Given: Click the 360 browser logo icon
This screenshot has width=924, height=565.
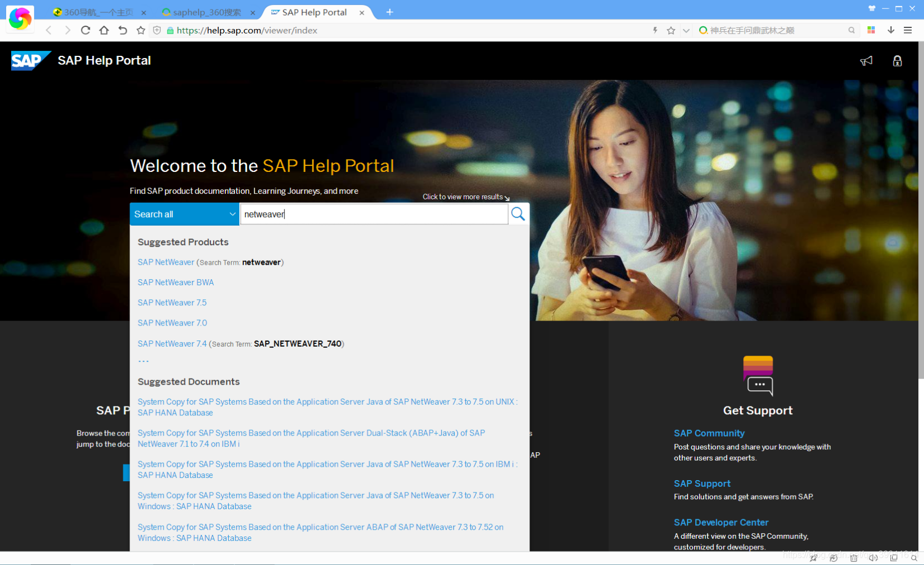Looking at the screenshot, I should [20, 18].
